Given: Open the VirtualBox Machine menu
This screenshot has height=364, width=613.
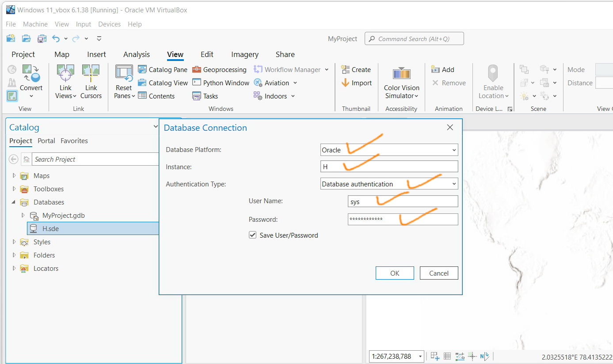Looking at the screenshot, I should point(35,24).
